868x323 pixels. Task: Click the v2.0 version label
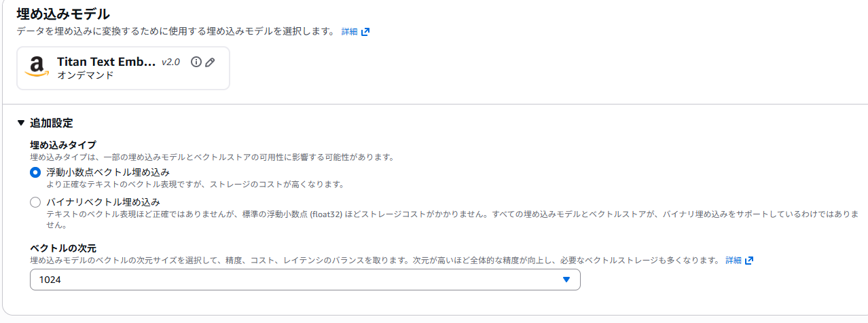(x=170, y=62)
